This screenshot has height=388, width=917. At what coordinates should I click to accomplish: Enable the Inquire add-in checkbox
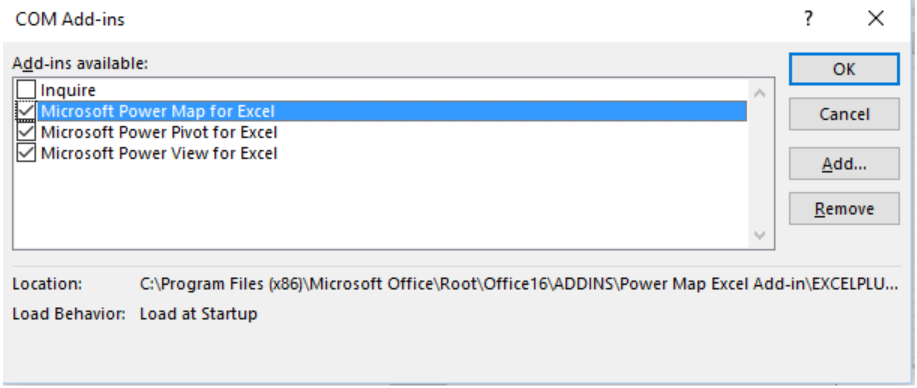pyautogui.click(x=26, y=90)
